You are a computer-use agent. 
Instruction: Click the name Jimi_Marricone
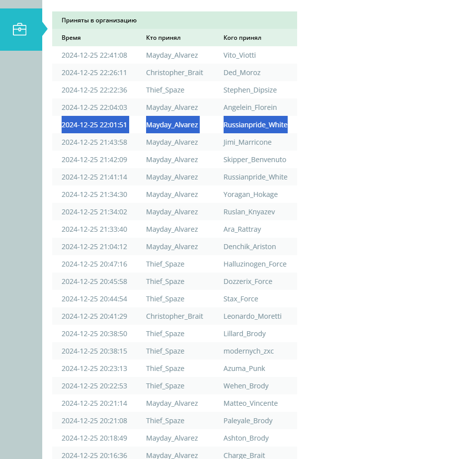247,142
